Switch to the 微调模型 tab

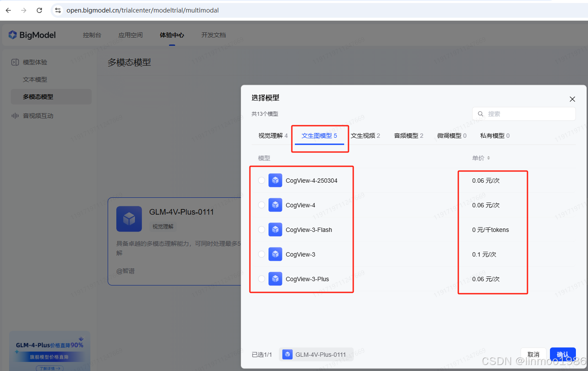point(452,136)
